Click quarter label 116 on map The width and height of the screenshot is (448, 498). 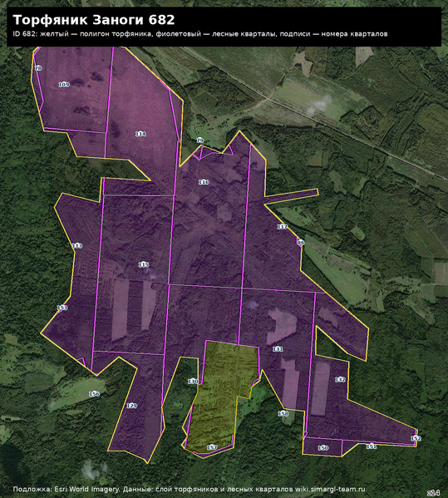click(x=204, y=182)
